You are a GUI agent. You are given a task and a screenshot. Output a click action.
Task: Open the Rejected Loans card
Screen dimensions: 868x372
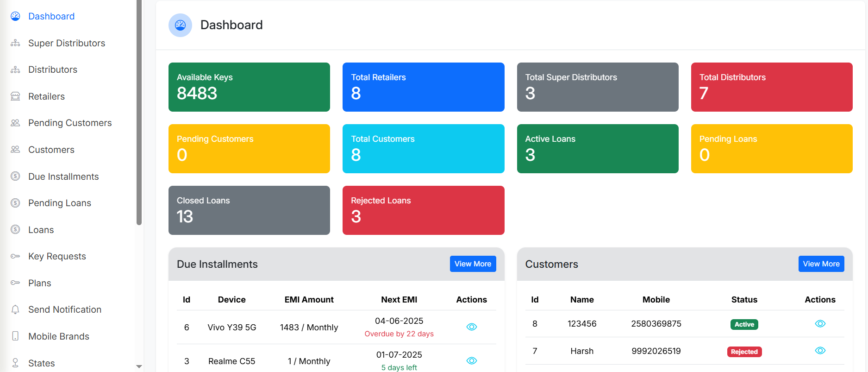pyautogui.click(x=424, y=210)
